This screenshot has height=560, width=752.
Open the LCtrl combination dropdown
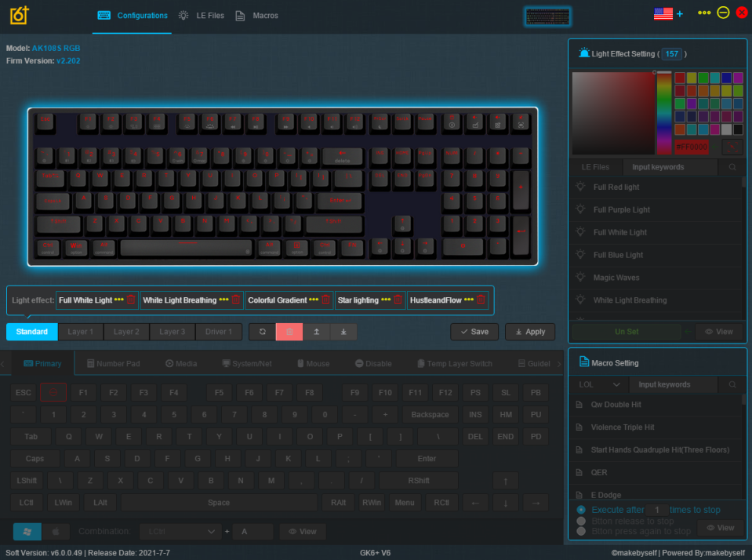(x=180, y=531)
